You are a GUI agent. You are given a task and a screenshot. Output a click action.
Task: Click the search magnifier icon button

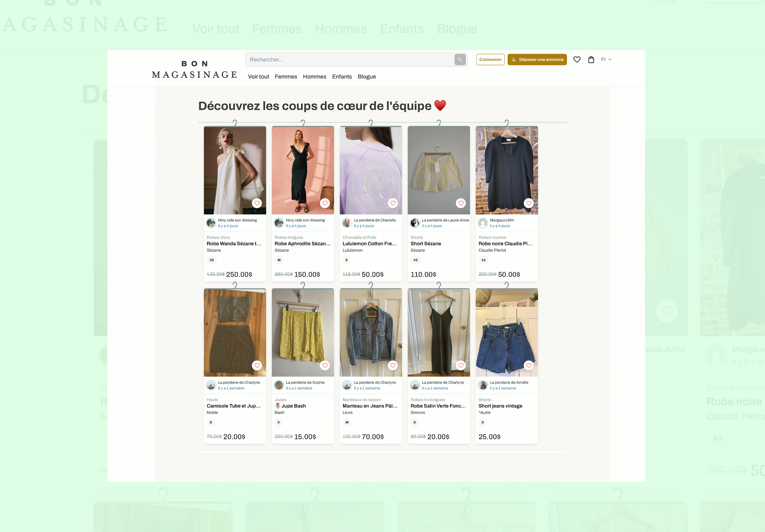[460, 60]
